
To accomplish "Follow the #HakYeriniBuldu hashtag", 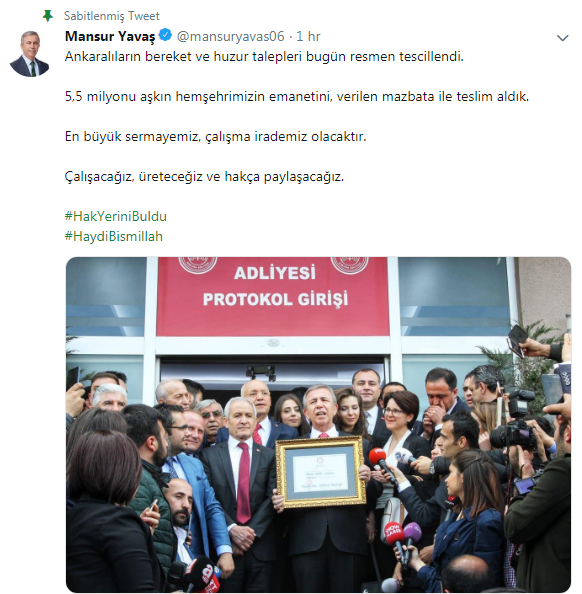I will coord(116,216).
